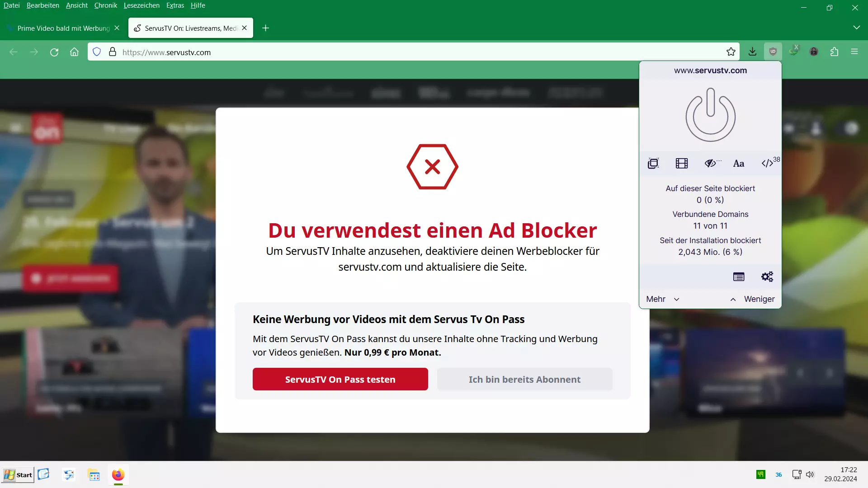Open the Chronik menu
This screenshot has width=868, height=488.
click(106, 5)
